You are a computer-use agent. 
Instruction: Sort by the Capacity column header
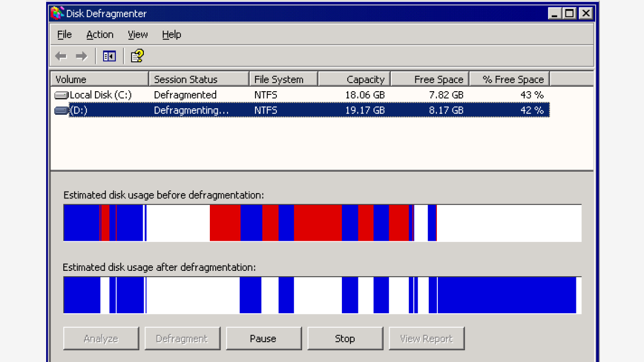(355, 79)
